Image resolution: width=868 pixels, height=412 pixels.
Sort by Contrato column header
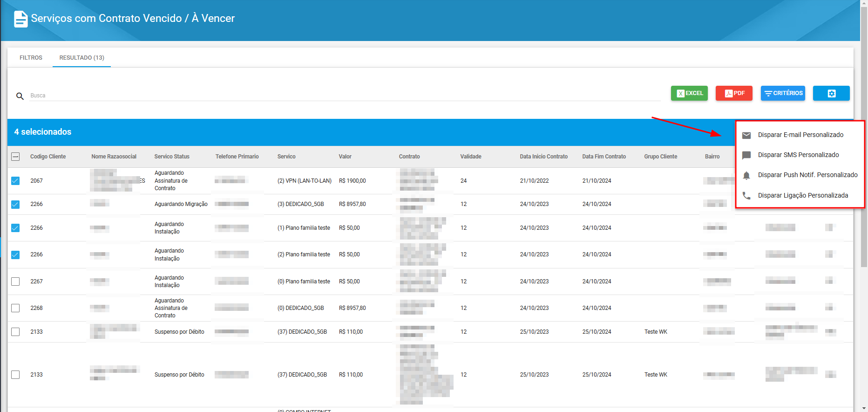click(x=409, y=157)
